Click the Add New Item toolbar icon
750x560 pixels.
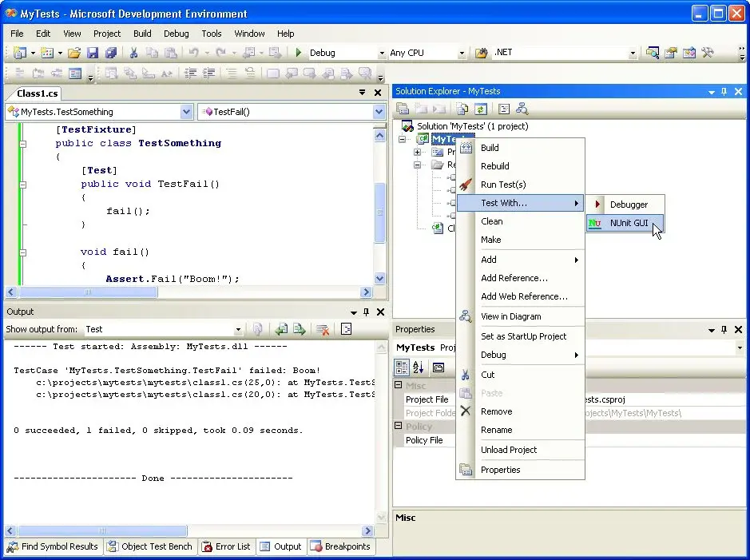(x=47, y=53)
